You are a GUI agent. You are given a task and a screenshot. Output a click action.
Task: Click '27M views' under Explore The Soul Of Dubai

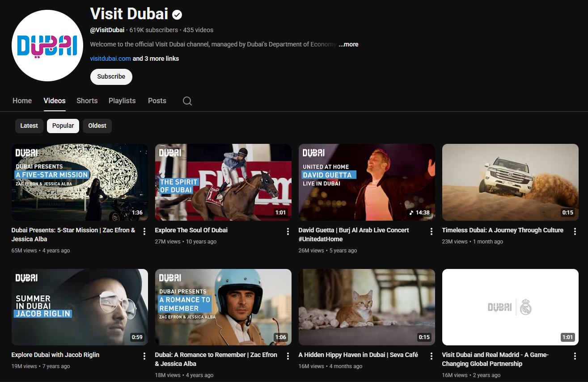(x=168, y=242)
